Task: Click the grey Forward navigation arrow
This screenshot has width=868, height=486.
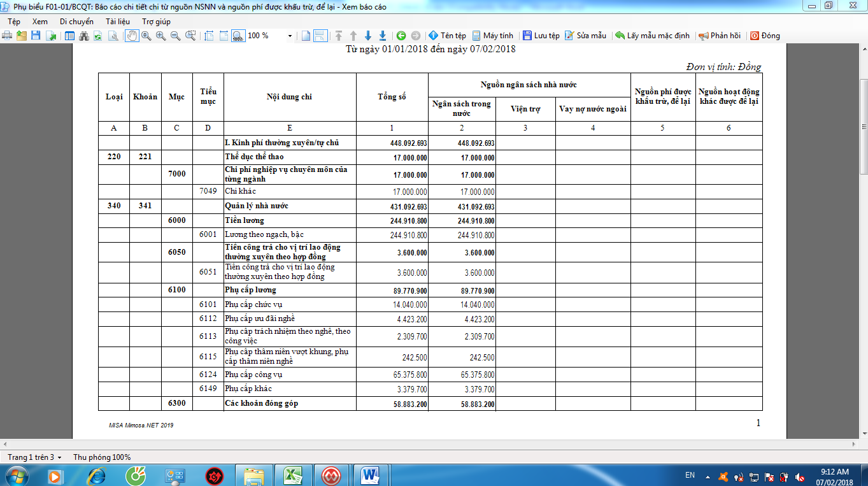Action: [x=416, y=36]
